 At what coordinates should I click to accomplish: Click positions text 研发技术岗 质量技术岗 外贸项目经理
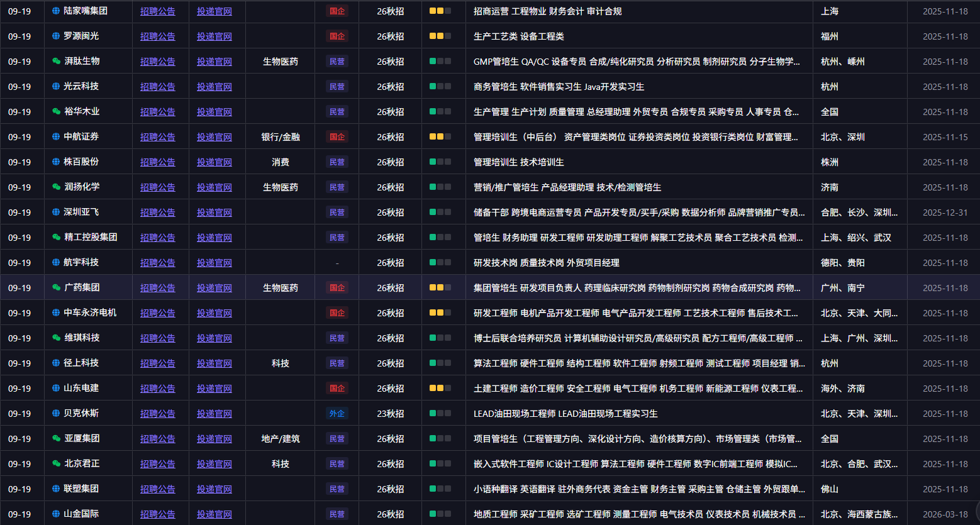pyautogui.click(x=547, y=263)
